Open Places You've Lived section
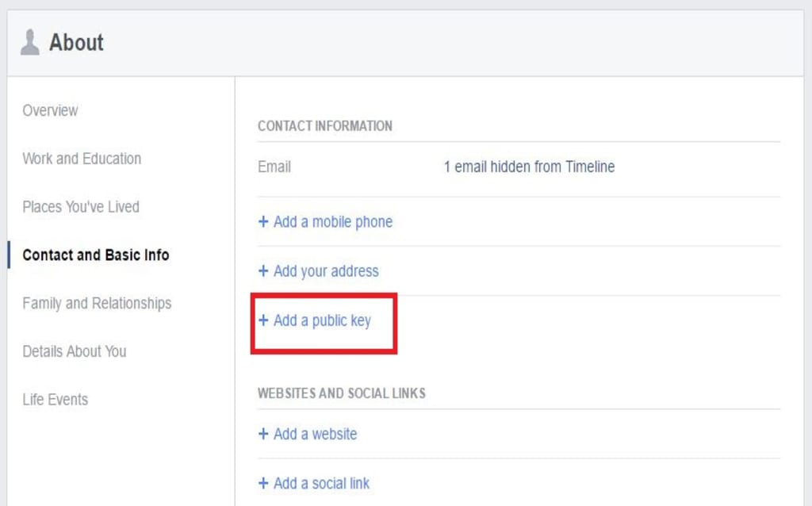Viewport: 812px width, 506px height. click(x=81, y=206)
